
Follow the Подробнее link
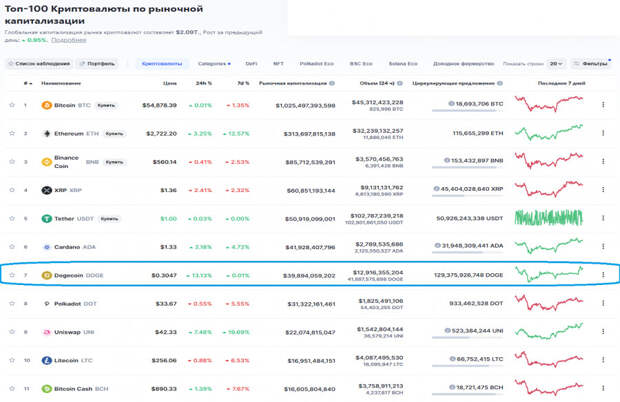(x=69, y=40)
